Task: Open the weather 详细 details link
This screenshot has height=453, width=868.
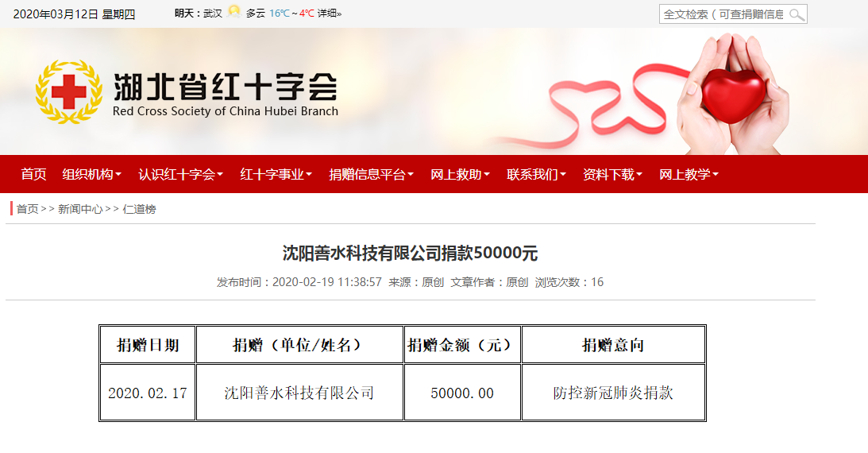Action: 329,14
